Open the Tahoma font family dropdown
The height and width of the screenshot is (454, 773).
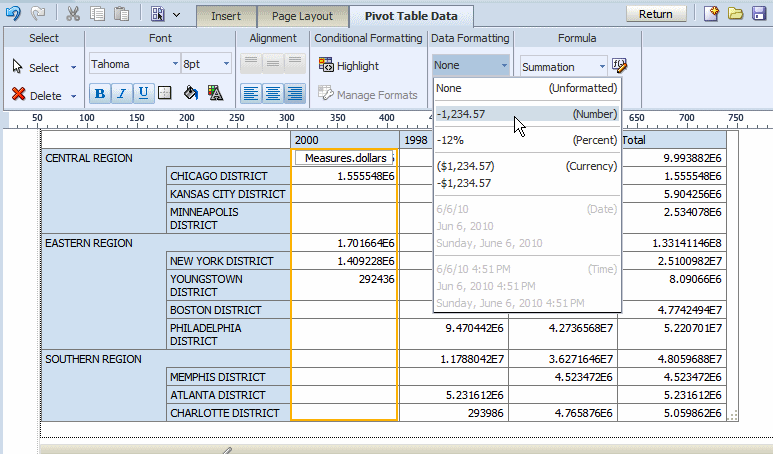134,64
